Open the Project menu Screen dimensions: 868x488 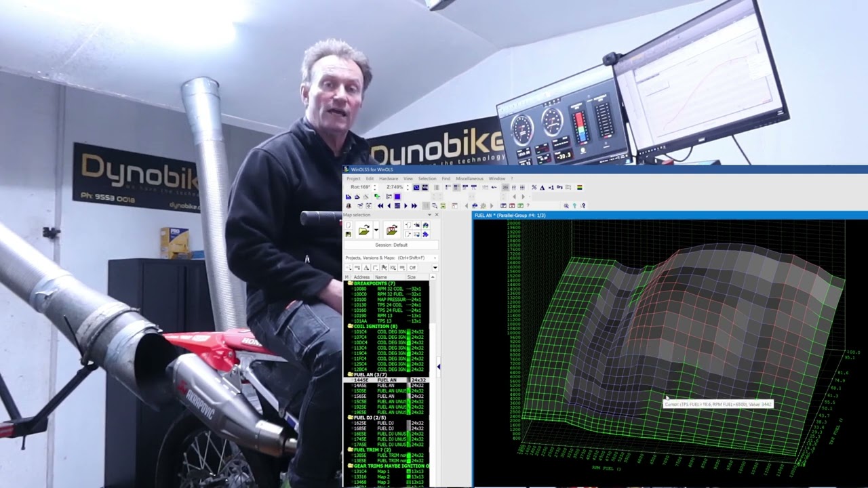(x=354, y=178)
